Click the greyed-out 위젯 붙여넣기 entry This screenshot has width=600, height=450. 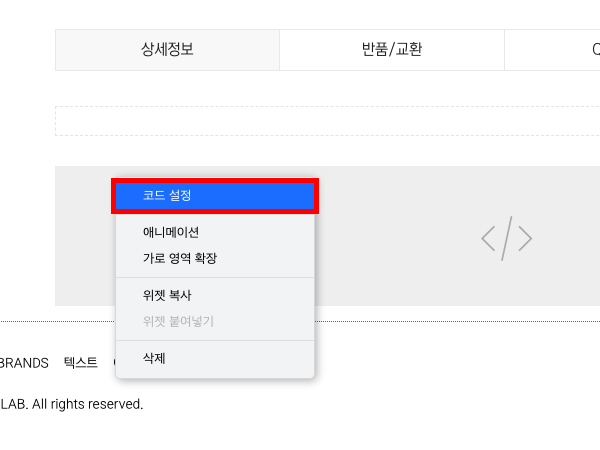click(178, 321)
